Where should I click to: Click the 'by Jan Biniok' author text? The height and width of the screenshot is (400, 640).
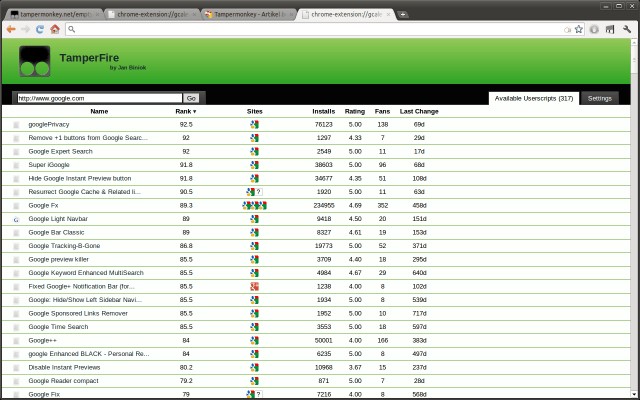coord(128,68)
